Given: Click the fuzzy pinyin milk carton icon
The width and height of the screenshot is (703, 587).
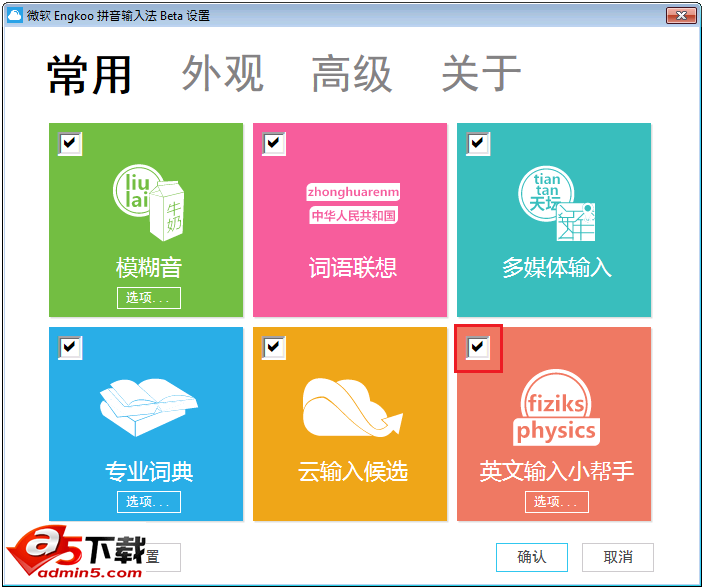Looking at the screenshot, I should [149, 202].
